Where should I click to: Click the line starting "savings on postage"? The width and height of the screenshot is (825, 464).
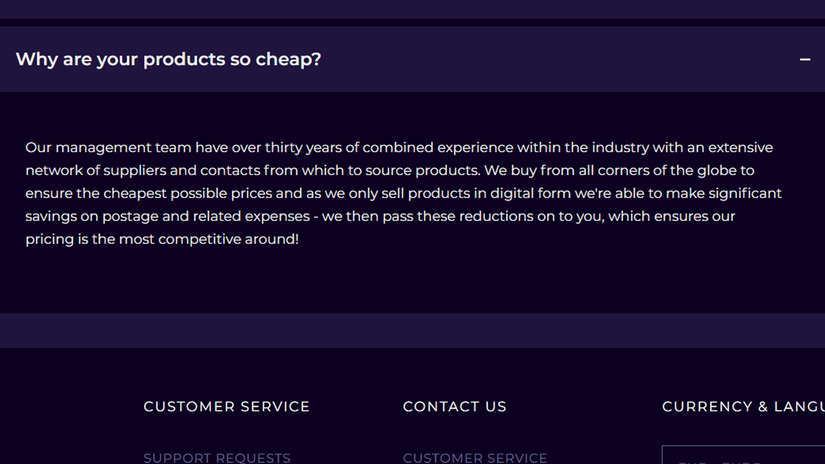pyautogui.click(x=380, y=217)
